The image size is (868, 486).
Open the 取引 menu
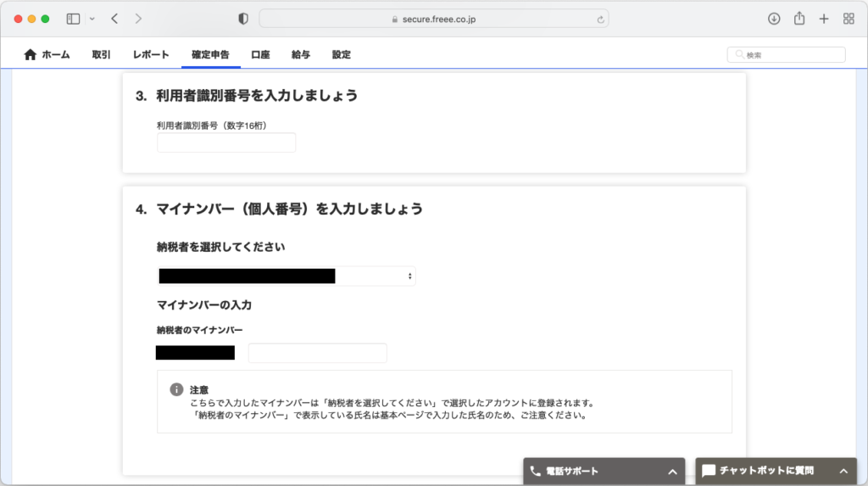coord(102,54)
